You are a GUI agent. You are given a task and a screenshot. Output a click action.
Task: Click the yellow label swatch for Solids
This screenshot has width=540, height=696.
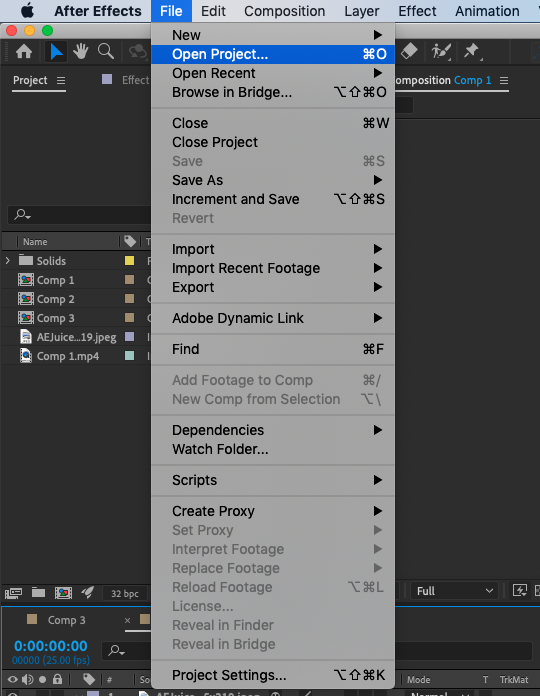point(130,261)
